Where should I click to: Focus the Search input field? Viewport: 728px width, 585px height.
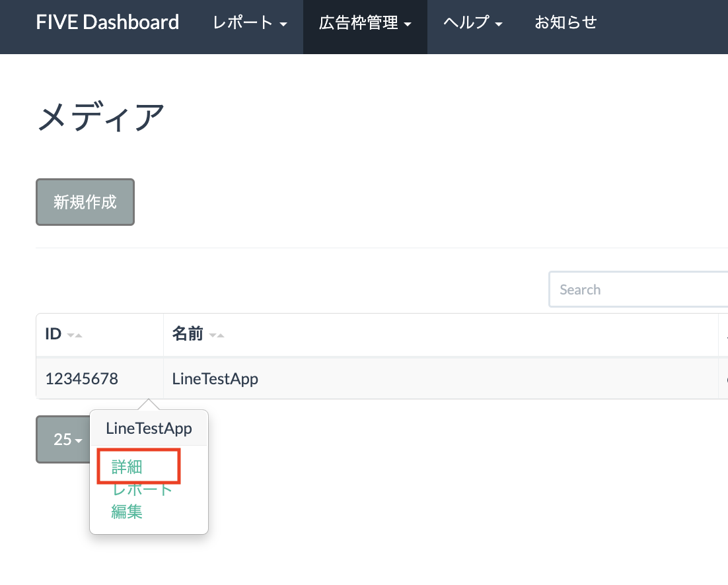coord(637,289)
